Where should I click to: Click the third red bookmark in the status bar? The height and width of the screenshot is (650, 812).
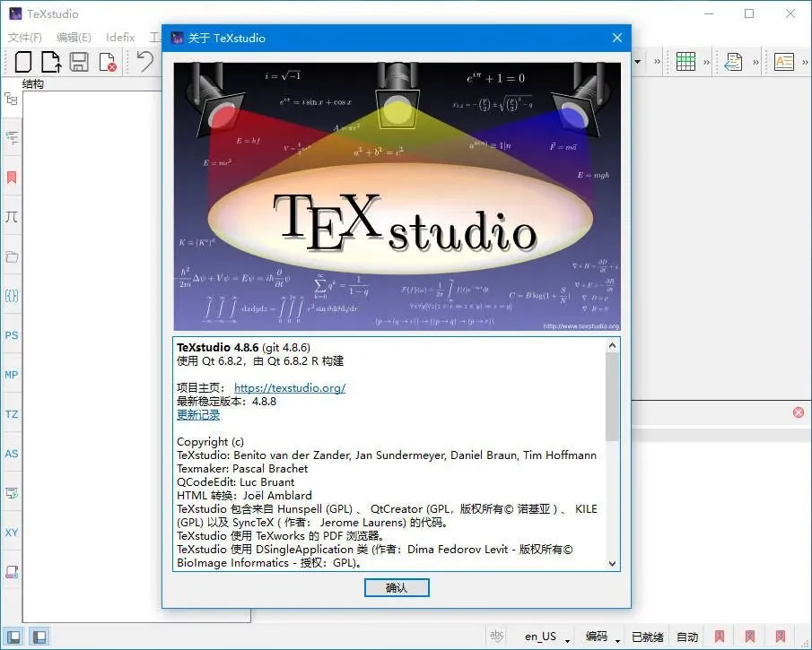coord(781,636)
